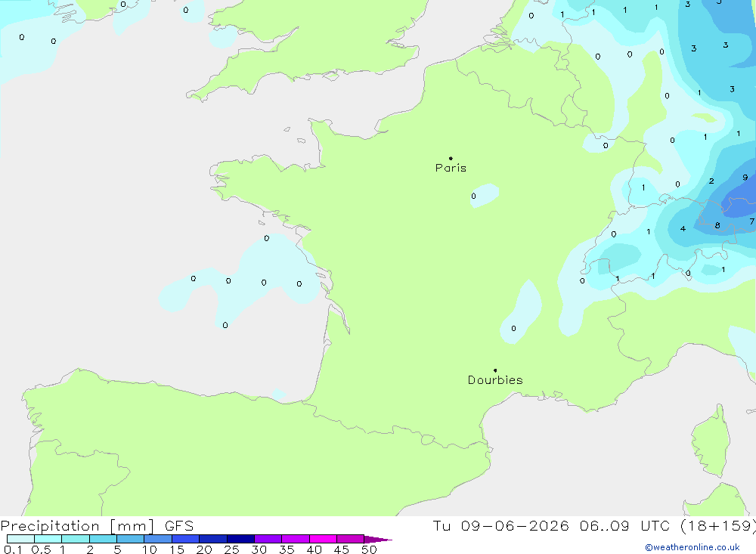Click the 'GFS' model label

coord(179,525)
